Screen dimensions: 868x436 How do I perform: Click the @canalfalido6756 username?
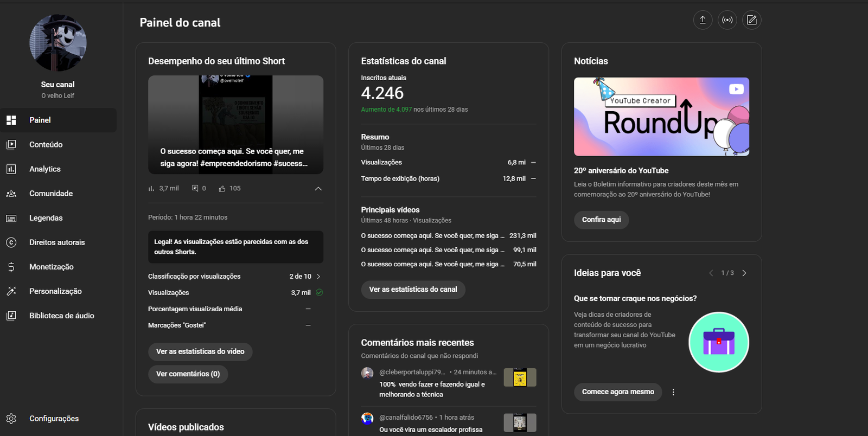tap(406, 418)
